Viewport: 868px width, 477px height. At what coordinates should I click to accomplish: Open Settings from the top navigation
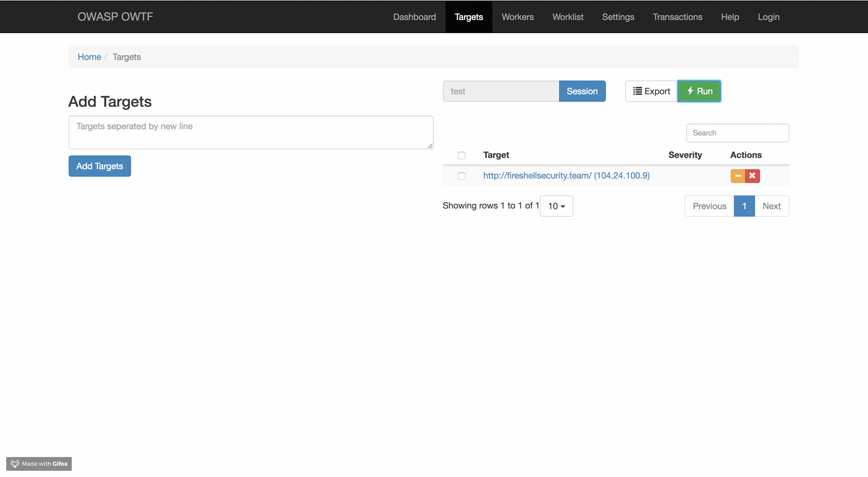[618, 17]
